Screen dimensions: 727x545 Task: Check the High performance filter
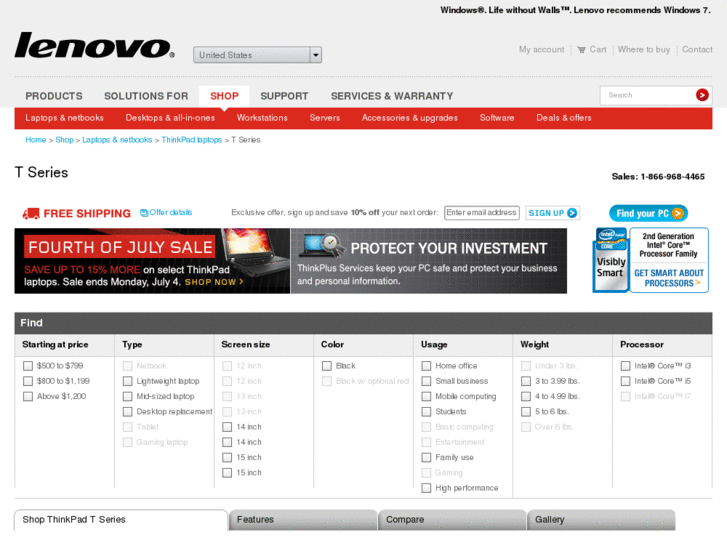pos(426,488)
